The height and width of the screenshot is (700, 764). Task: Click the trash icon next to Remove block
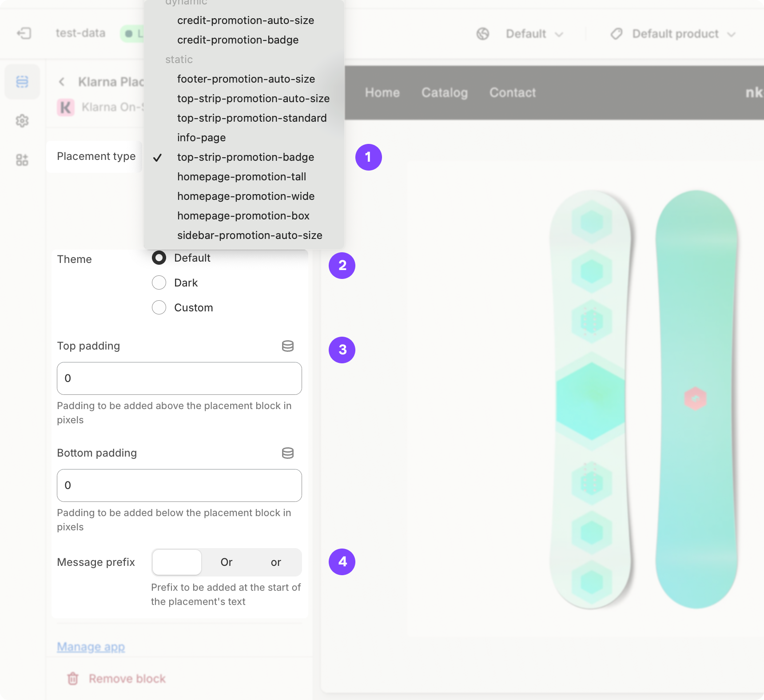(72, 678)
